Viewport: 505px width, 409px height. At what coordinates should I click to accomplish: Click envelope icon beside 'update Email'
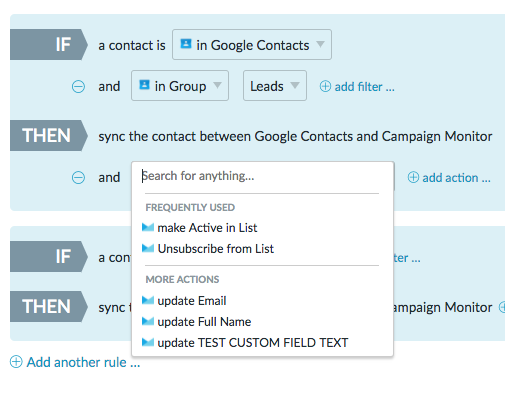[x=148, y=300]
